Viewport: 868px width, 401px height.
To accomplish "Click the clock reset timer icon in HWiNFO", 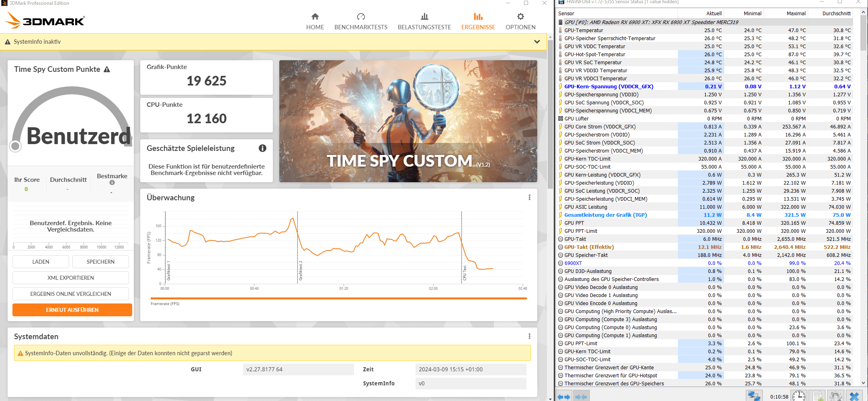I will click(799, 396).
